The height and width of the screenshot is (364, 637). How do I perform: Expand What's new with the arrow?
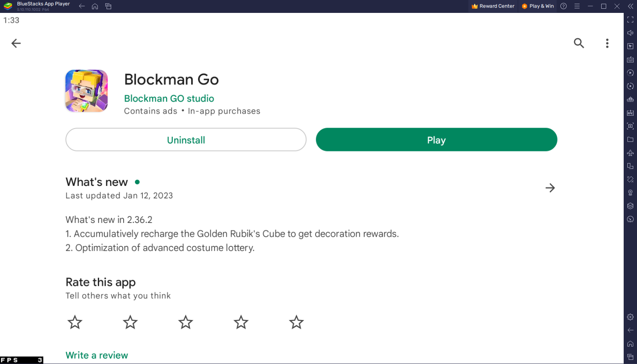(550, 188)
